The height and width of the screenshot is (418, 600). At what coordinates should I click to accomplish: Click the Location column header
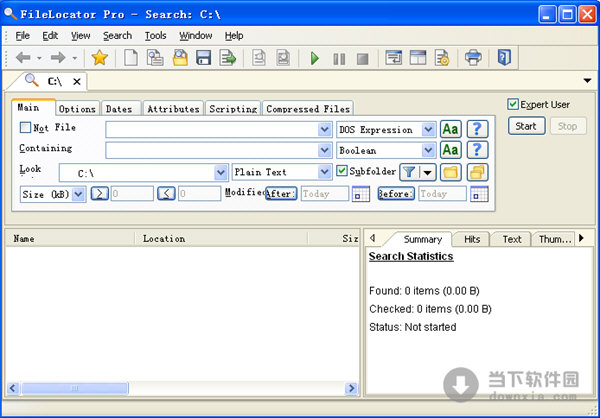tap(221, 238)
